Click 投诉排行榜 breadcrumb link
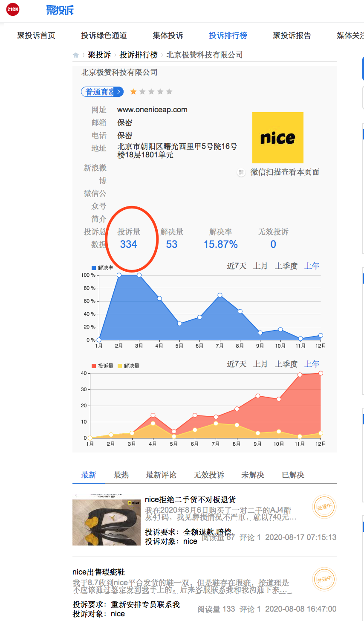The height and width of the screenshot is (621, 364). pyautogui.click(x=139, y=55)
